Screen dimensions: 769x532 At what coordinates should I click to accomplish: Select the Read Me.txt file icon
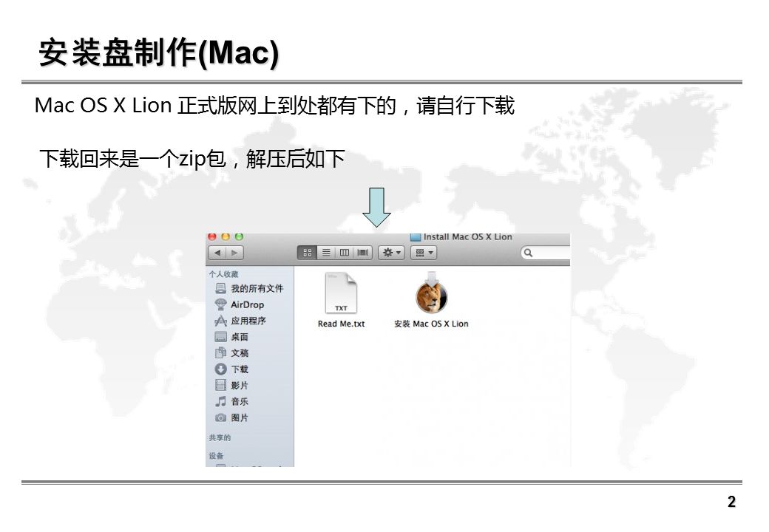click(341, 293)
